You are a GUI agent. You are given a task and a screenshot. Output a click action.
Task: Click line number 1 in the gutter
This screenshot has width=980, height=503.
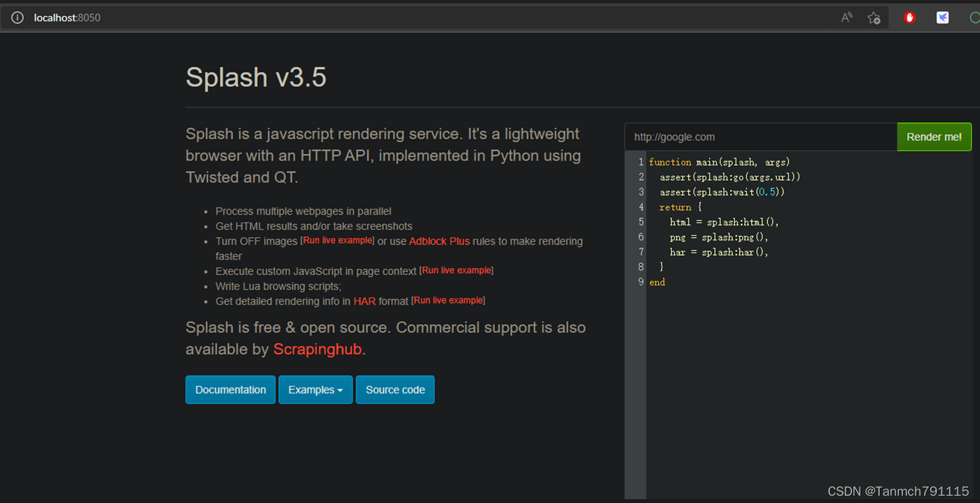point(640,162)
